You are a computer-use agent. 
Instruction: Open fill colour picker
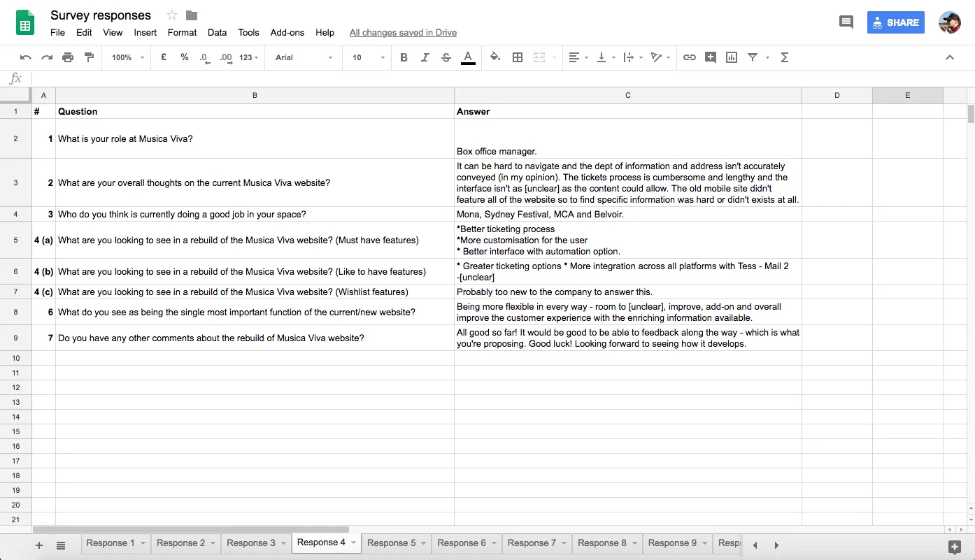click(495, 57)
